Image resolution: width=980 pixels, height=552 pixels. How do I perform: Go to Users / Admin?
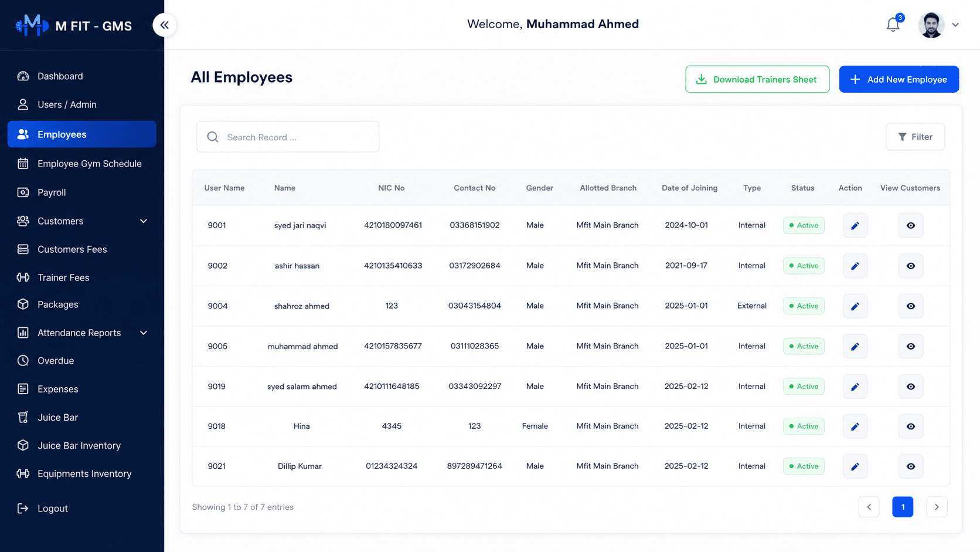(x=82, y=104)
